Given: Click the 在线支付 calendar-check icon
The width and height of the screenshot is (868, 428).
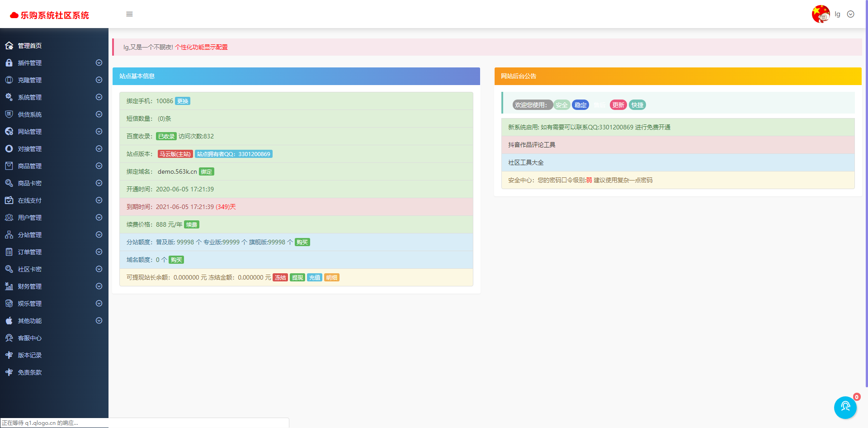Looking at the screenshot, I should pyautogui.click(x=9, y=200).
